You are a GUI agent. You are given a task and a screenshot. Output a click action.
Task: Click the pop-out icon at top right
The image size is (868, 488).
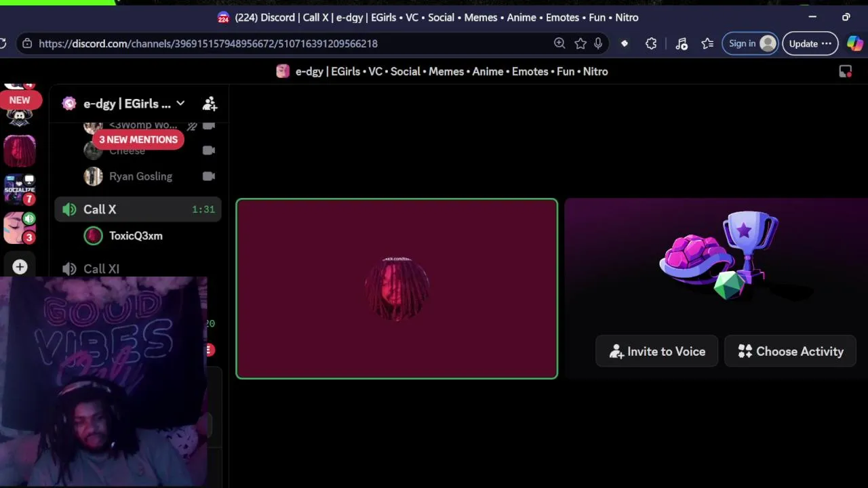click(x=845, y=71)
